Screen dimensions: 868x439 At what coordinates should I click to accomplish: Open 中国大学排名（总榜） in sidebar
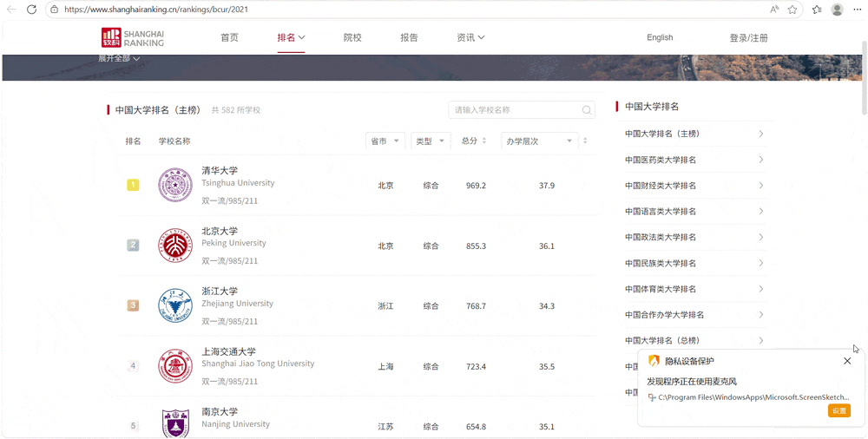pyautogui.click(x=694, y=340)
